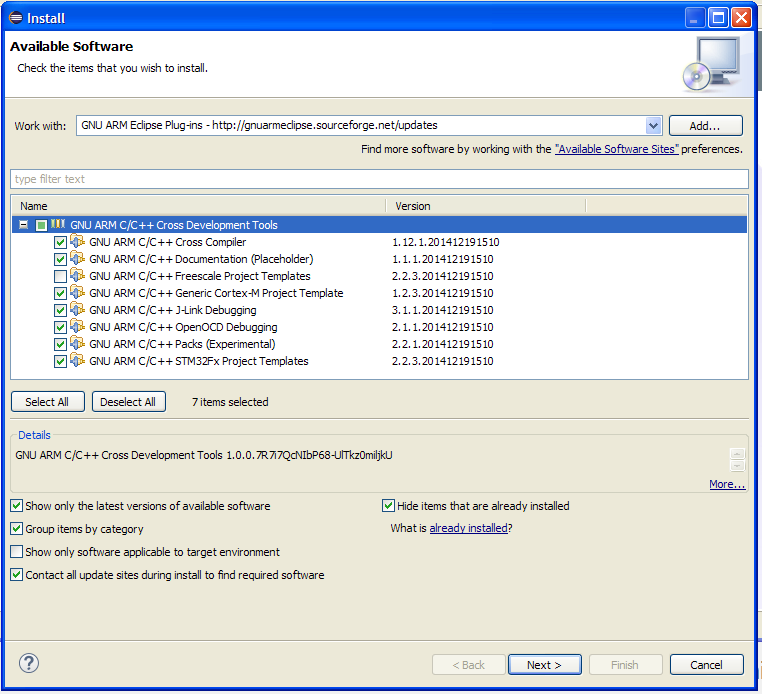Click the Eclipse icon in the Install title bar
Screen dimensions: 762x694
[16, 18]
